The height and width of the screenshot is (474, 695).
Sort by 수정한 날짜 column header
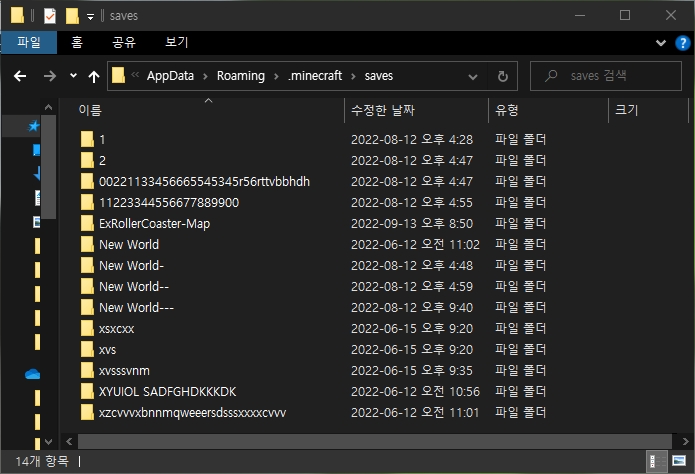[x=383, y=110]
